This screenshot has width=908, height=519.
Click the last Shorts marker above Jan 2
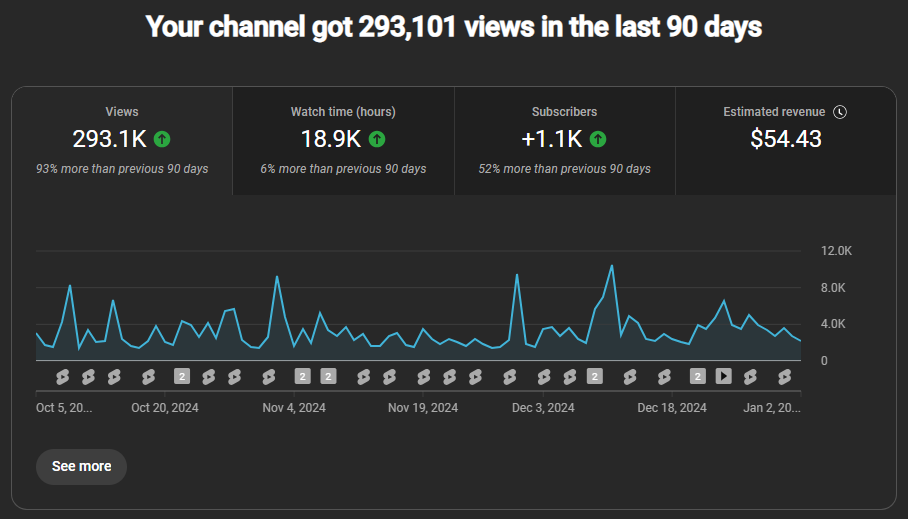point(785,376)
